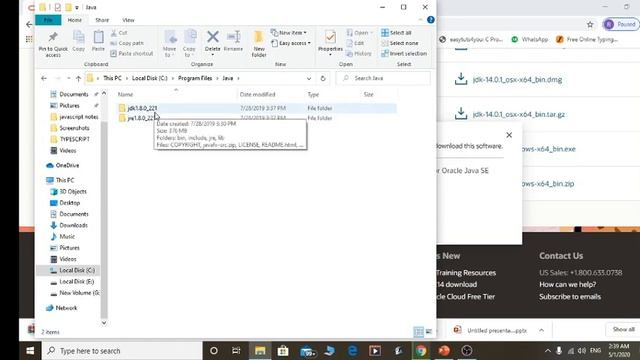Open the Move to dropdown button
Screen dimensions: 640x360
(x=169, y=44)
